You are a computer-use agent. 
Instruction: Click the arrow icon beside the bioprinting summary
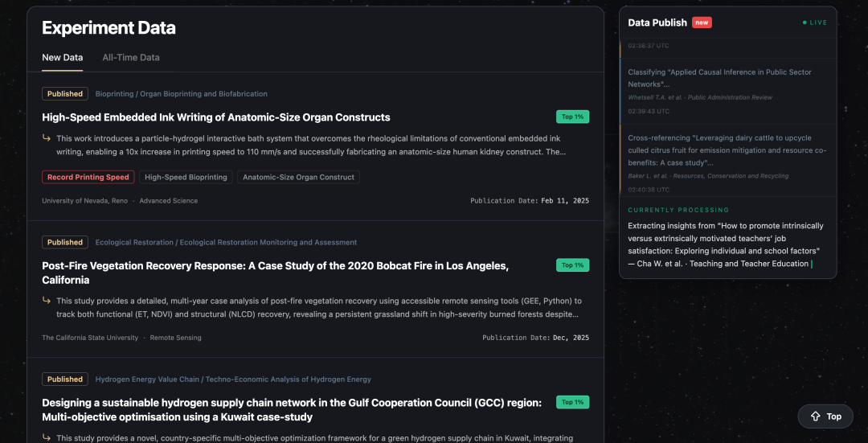click(x=47, y=138)
